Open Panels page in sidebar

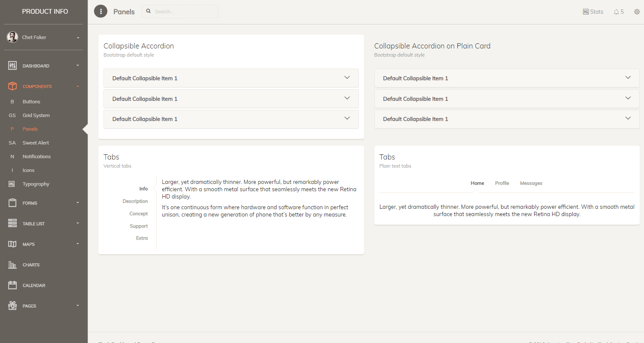pos(30,129)
